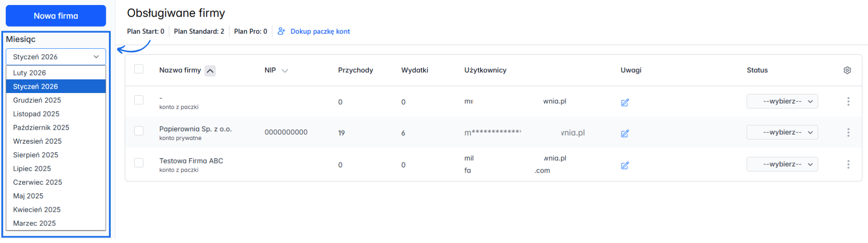Open three-dot menu for first unnamed row

point(848,102)
